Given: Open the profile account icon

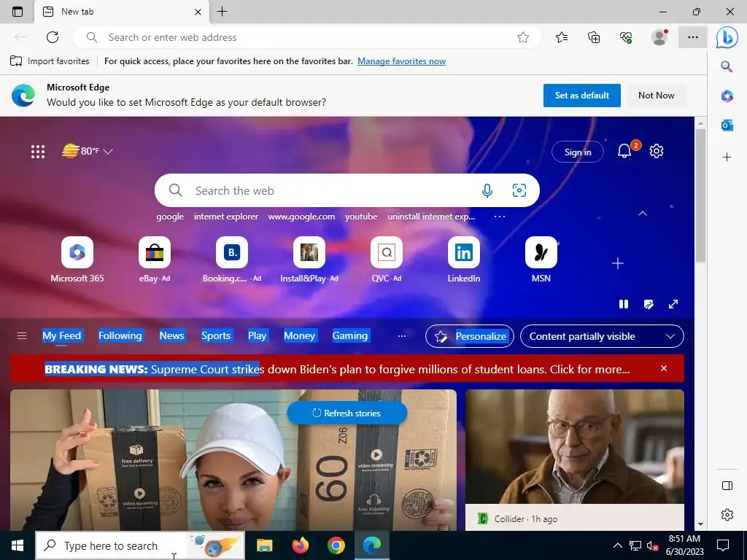Looking at the screenshot, I should point(659,37).
